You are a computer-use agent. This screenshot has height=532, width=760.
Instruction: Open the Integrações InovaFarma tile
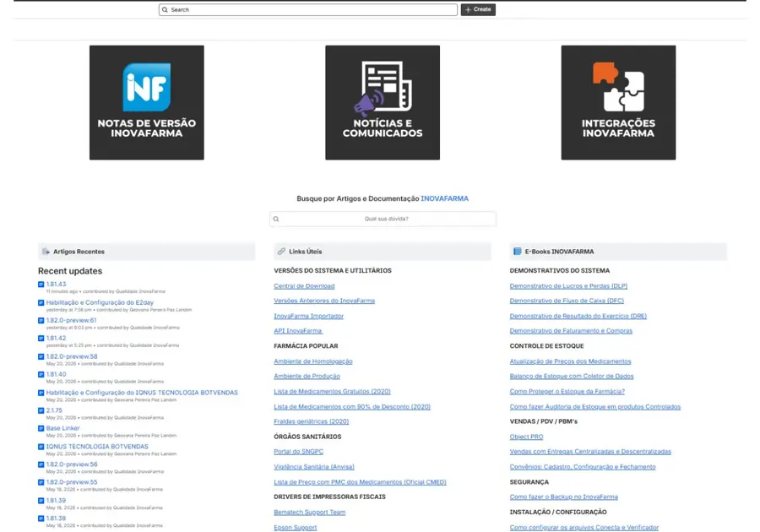pos(618,103)
